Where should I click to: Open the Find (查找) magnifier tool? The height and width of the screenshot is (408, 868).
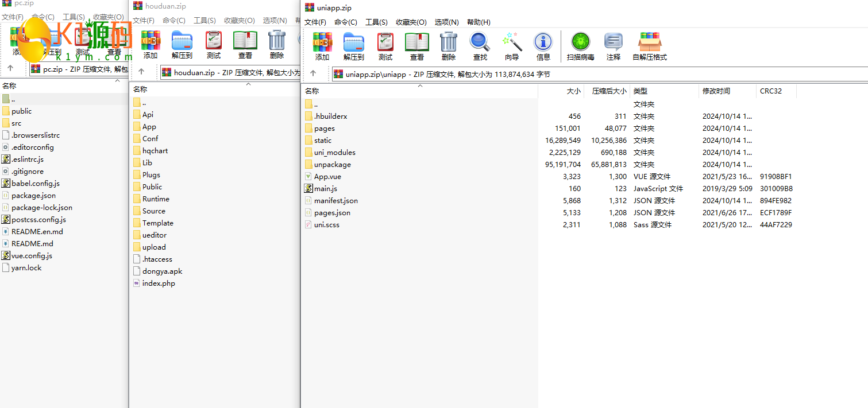click(480, 46)
